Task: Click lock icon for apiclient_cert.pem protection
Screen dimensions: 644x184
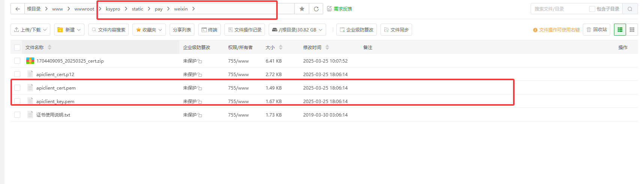Action: coord(200,88)
